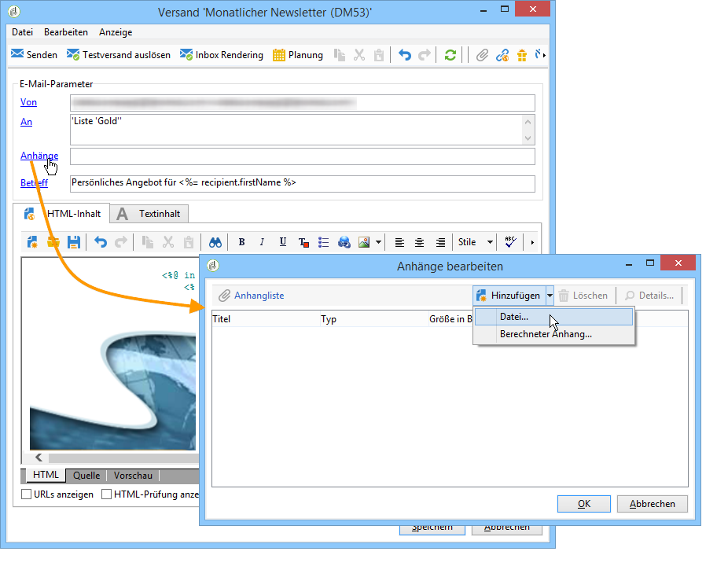The height and width of the screenshot is (577, 728).
Task: Click the Betreff link
Action: (34, 183)
